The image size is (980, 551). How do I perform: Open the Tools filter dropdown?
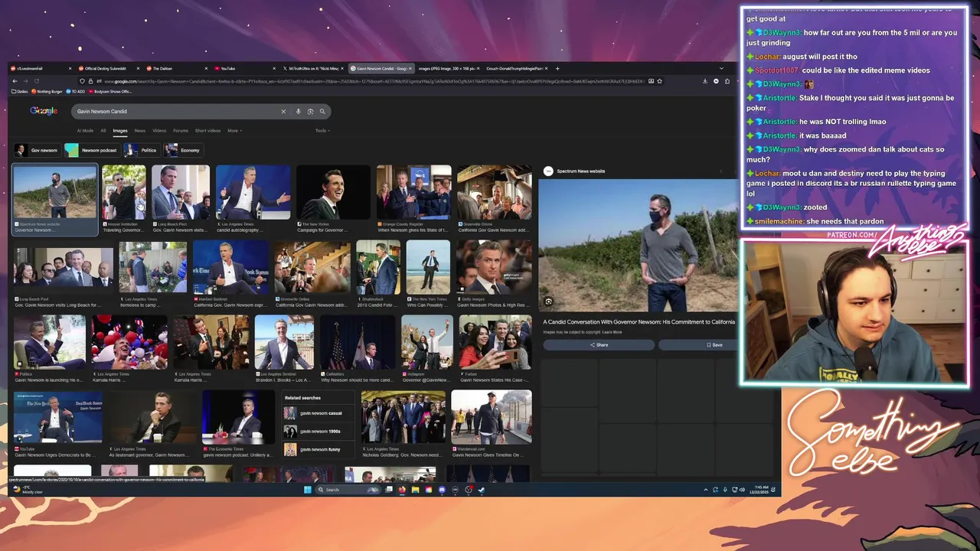tap(322, 131)
